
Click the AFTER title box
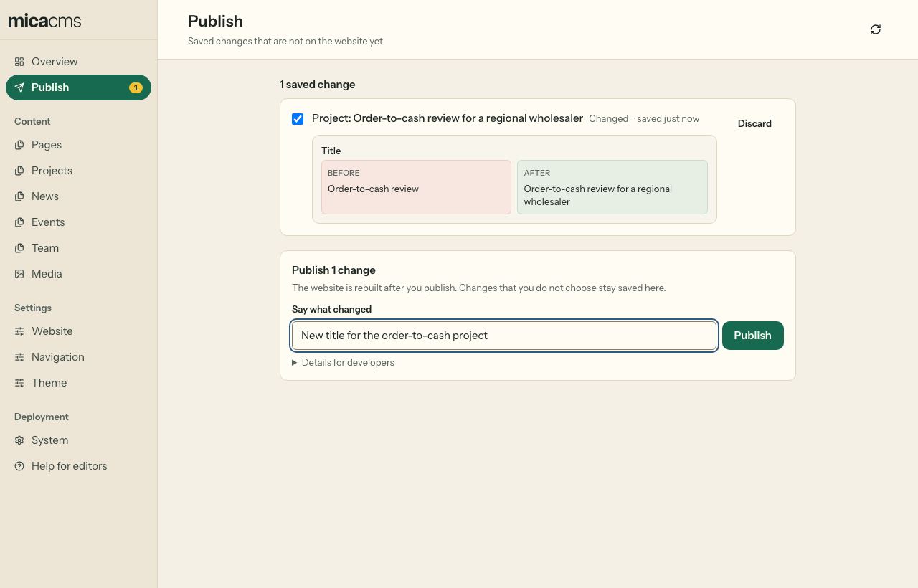tap(612, 187)
